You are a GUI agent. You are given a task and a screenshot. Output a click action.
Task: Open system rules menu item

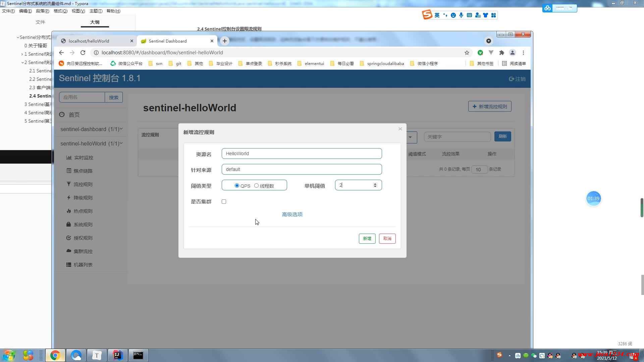pyautogui.click(x=79, y=225)
